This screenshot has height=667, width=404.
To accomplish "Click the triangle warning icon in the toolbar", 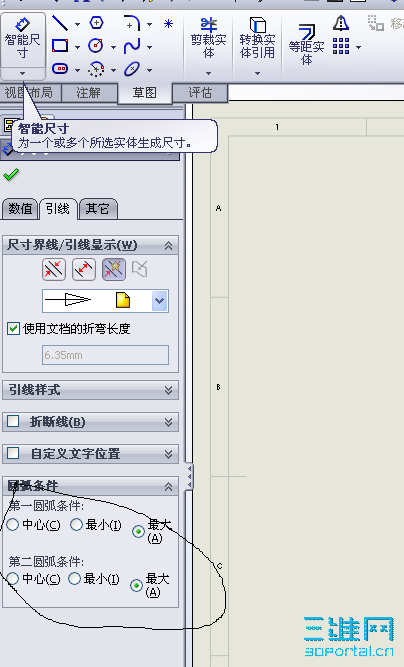I will [x=341, y=23].
